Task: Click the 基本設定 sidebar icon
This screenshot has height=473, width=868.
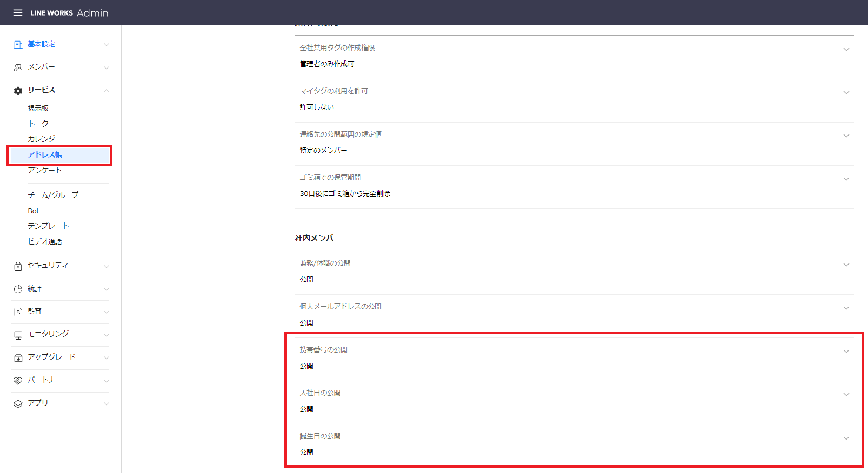Action: pyautogui.click(x=18, y=45)
